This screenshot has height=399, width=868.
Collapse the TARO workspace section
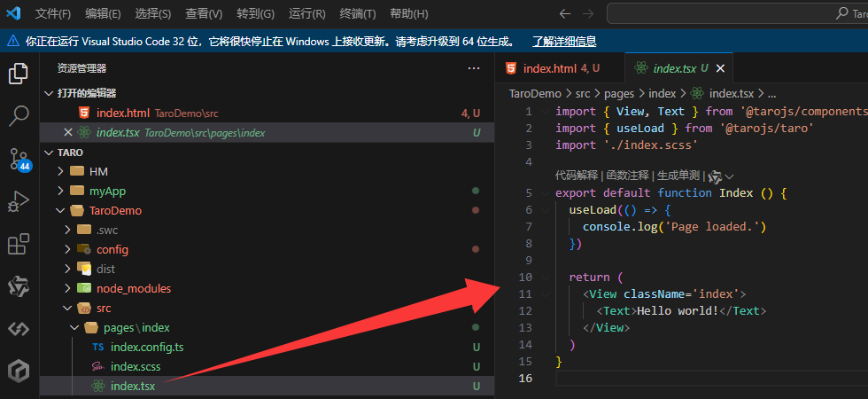[50, 153]
